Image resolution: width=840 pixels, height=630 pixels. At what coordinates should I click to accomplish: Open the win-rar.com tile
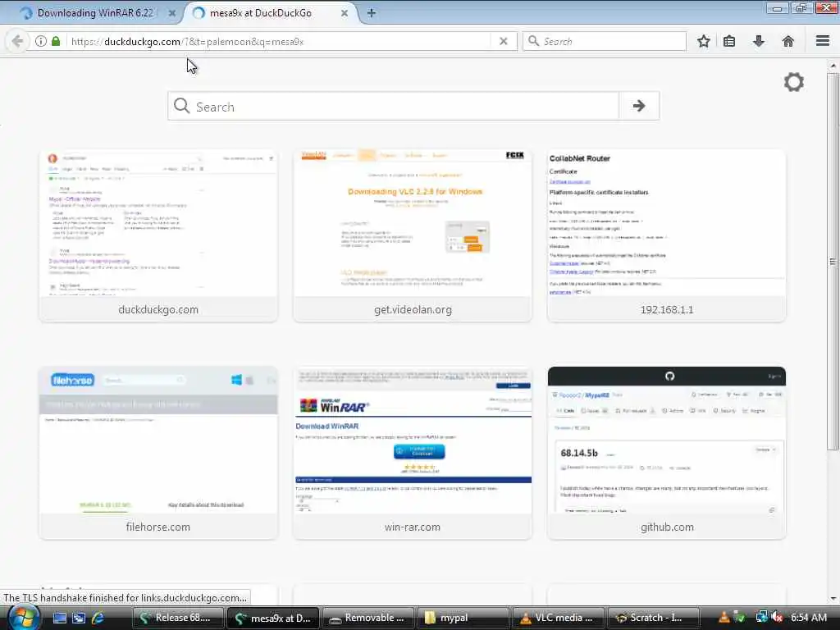point(413,453)
